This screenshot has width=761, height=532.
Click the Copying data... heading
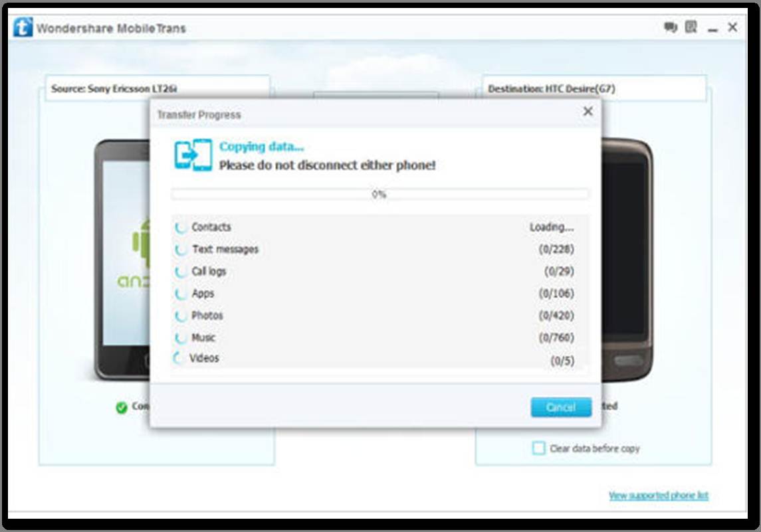click(x=262, y=147)
